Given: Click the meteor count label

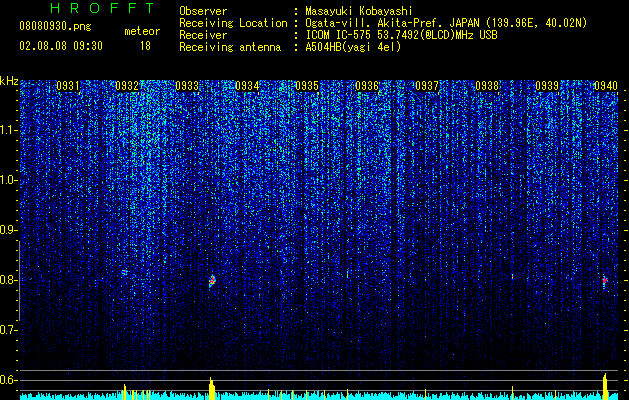Looking at the screenshot, I should (x=142, y=31).
